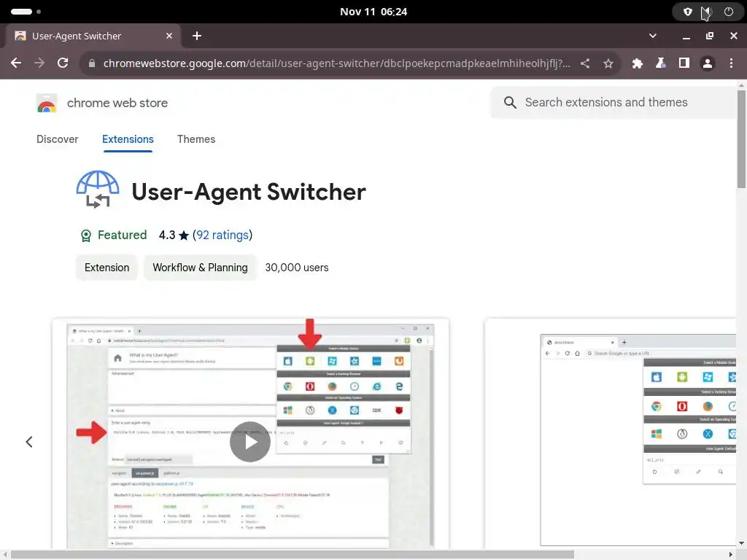Open the profile avatar menu
This screenshot has height=560, width=747.
tap(708, 63)
